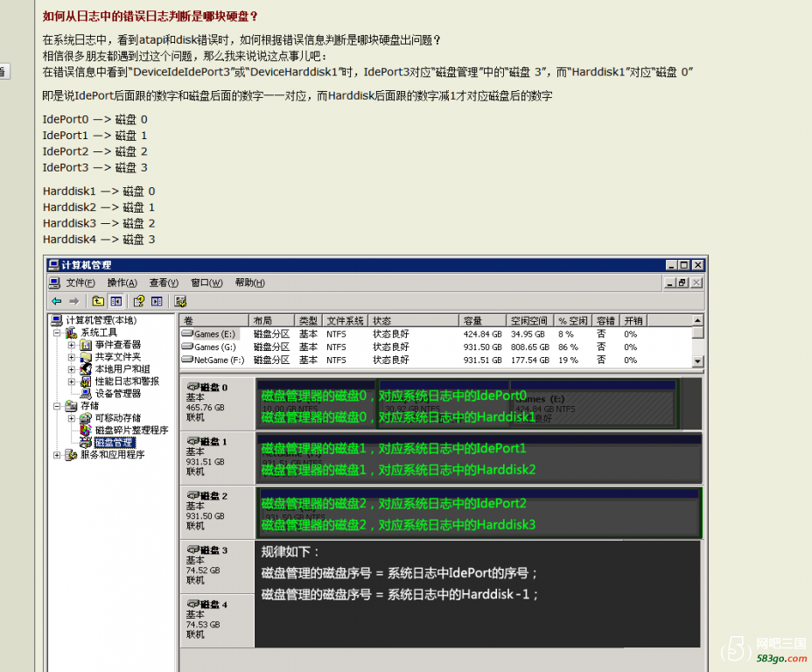Sort by the 状态 column header

click(x=413, y=320)
